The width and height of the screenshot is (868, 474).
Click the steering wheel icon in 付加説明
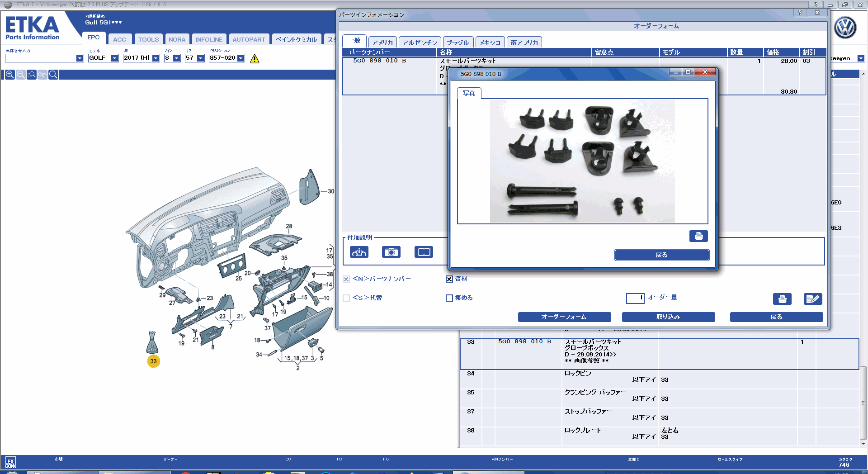359,252
